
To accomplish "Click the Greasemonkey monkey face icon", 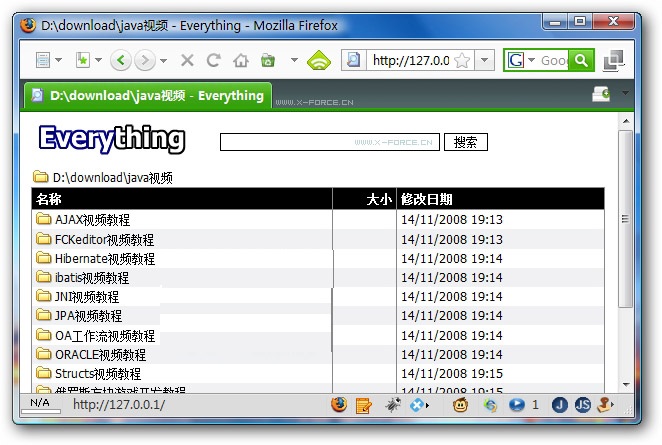I will pos(460,405).
